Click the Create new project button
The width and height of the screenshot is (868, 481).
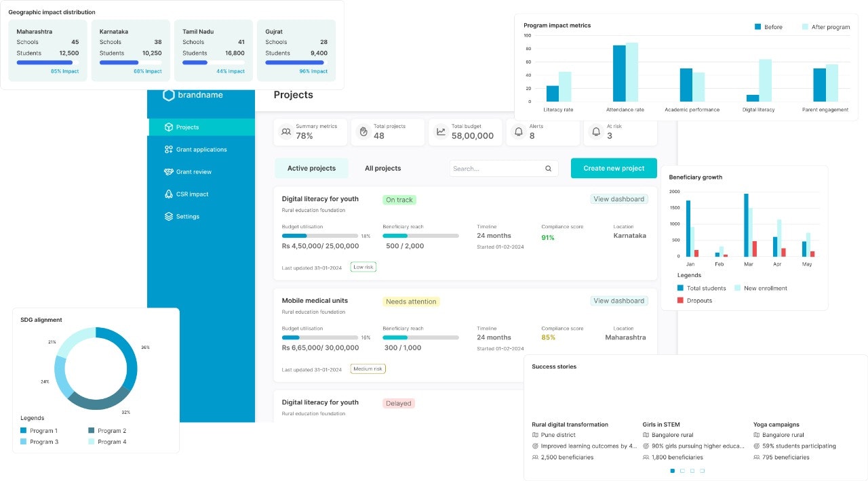coord(614,169)
